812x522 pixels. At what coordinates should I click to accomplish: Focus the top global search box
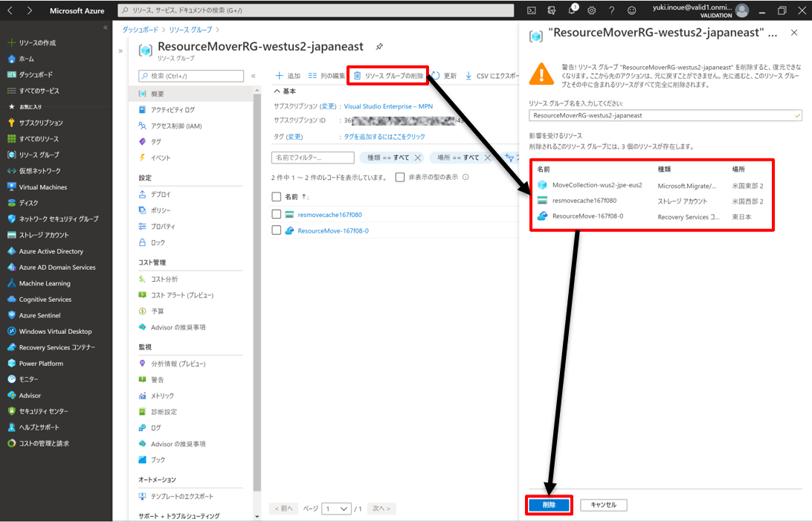click(316, 10)
